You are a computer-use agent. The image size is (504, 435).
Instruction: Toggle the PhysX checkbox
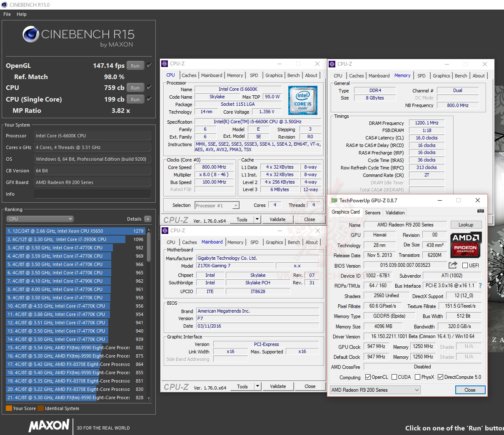click(x=417, y=377)
